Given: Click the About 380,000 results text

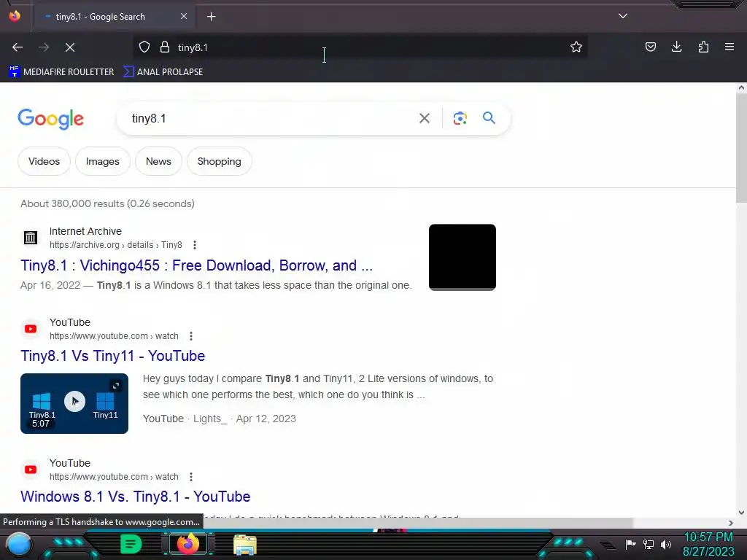Looking at the screenshot, I should [107, 204].
